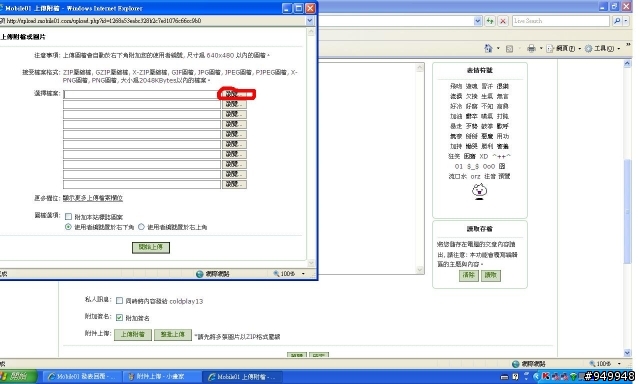The height and width of the screenshot is (384, 640).
Task: Click the last row's browse button in the popup
Action: (234, 184)
